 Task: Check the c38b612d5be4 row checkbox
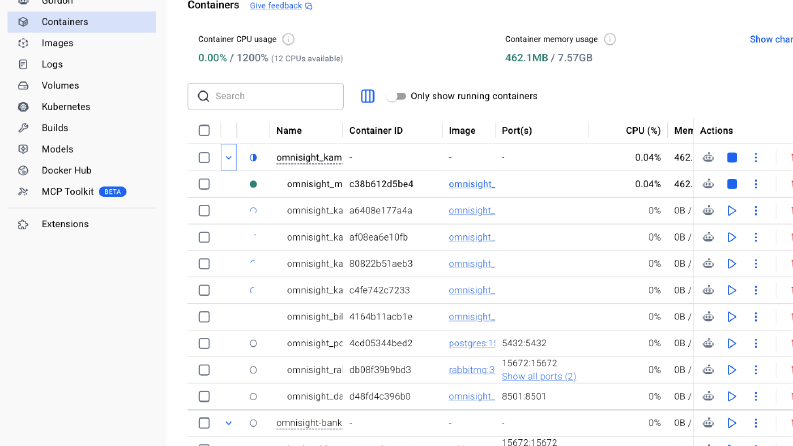[204, 184]
